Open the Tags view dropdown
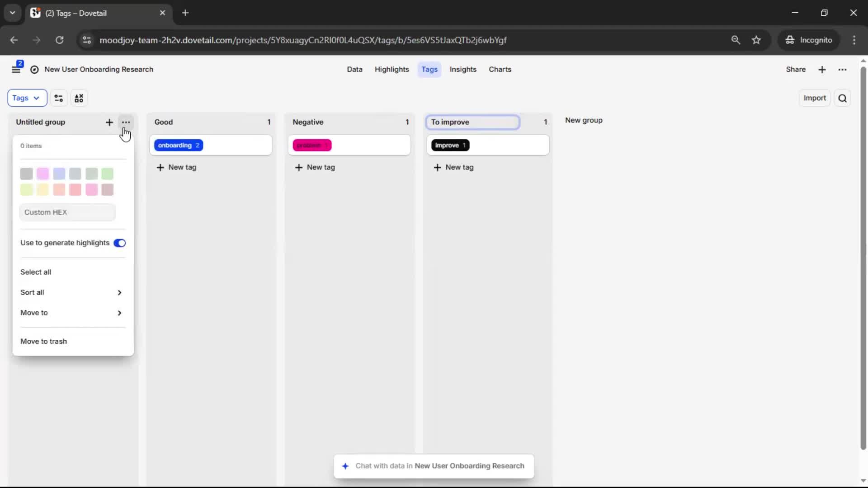This screenshot has width=868, height=488. point(27,98)
